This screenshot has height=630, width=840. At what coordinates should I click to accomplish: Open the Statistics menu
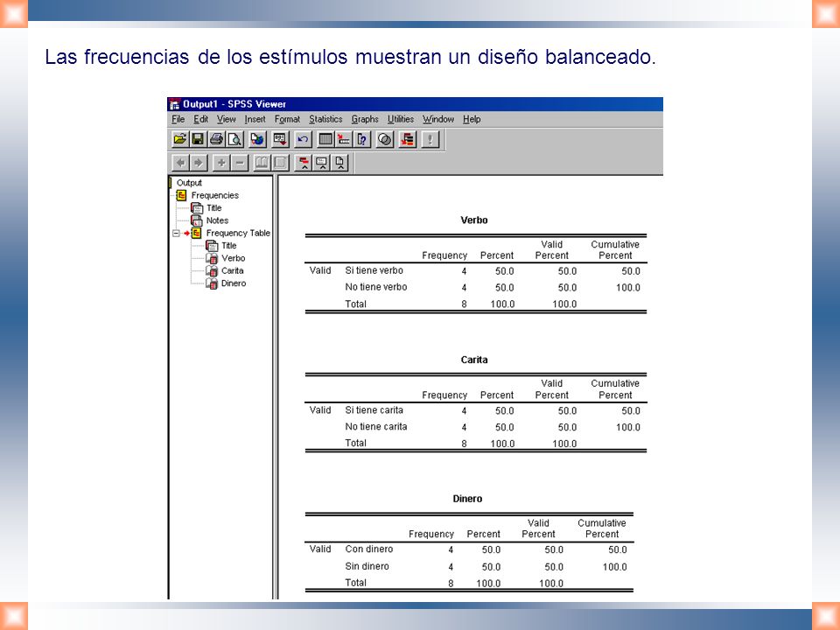click(325, 119)
